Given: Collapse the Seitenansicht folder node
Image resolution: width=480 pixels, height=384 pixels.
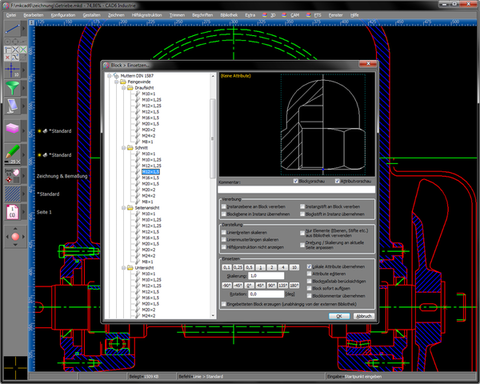Looking at the screenshot, I should [124, 208].
